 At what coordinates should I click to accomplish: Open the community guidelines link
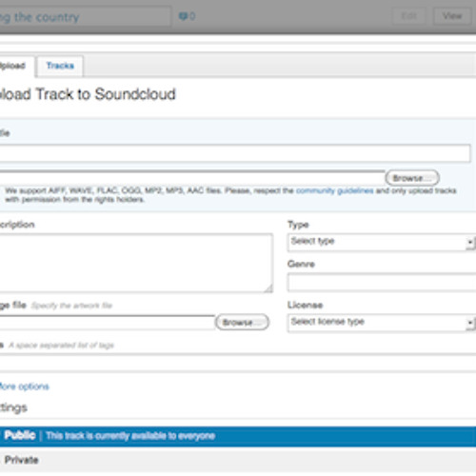(334, 190)
